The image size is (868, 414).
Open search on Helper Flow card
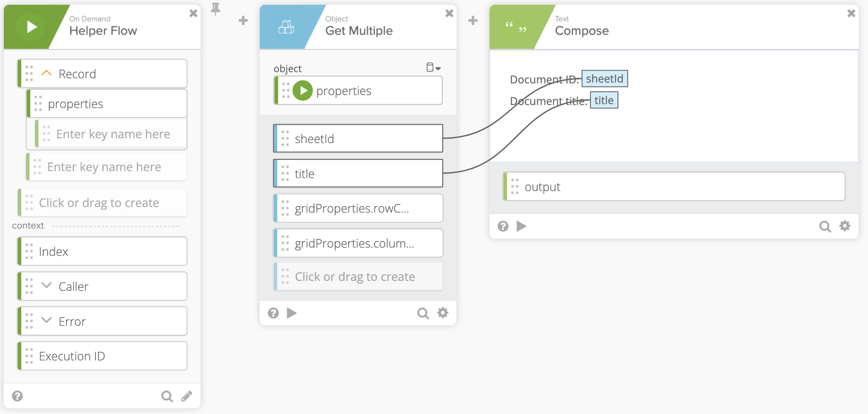point(167,396)
